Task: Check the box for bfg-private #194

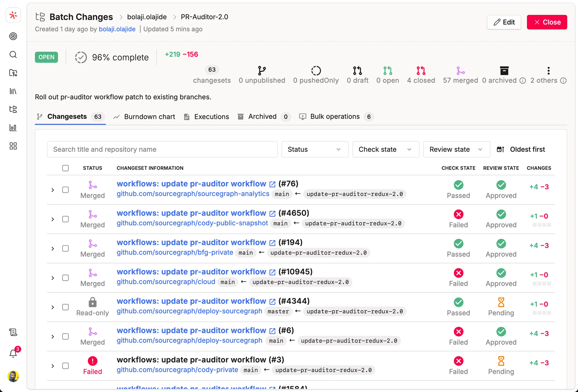Action: point(65,249)
